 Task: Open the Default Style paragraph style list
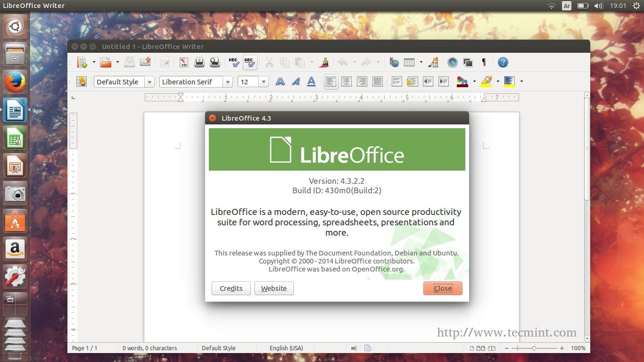click(x=149, y=82)
